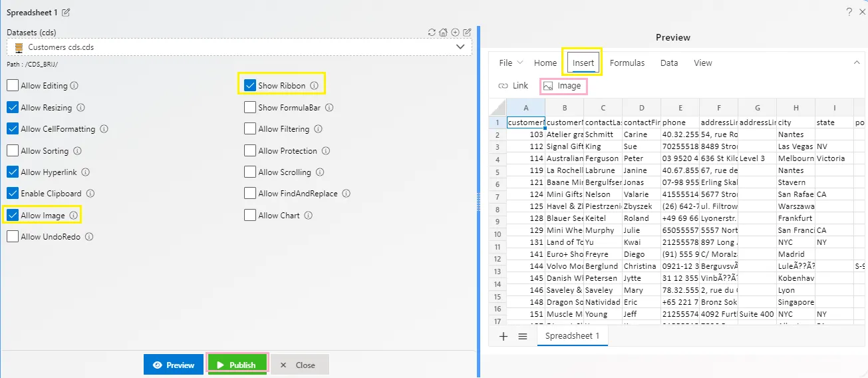The image size is (868, 378).
Task: Check Allow Filtering
Action: tap(250, 129)
